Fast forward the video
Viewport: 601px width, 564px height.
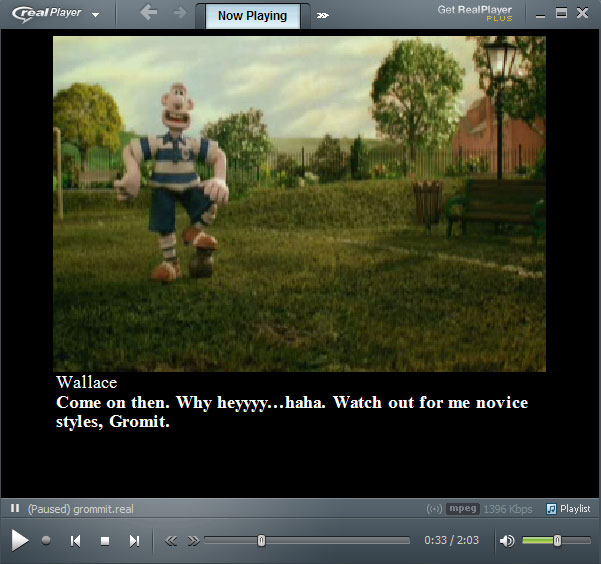pyautogui.click(x=193, y=541)
